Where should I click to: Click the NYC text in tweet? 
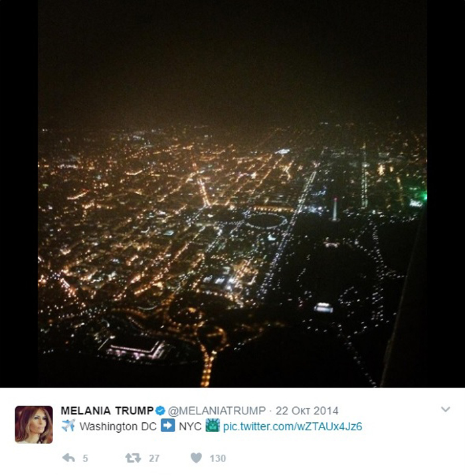tap(190, 426)
